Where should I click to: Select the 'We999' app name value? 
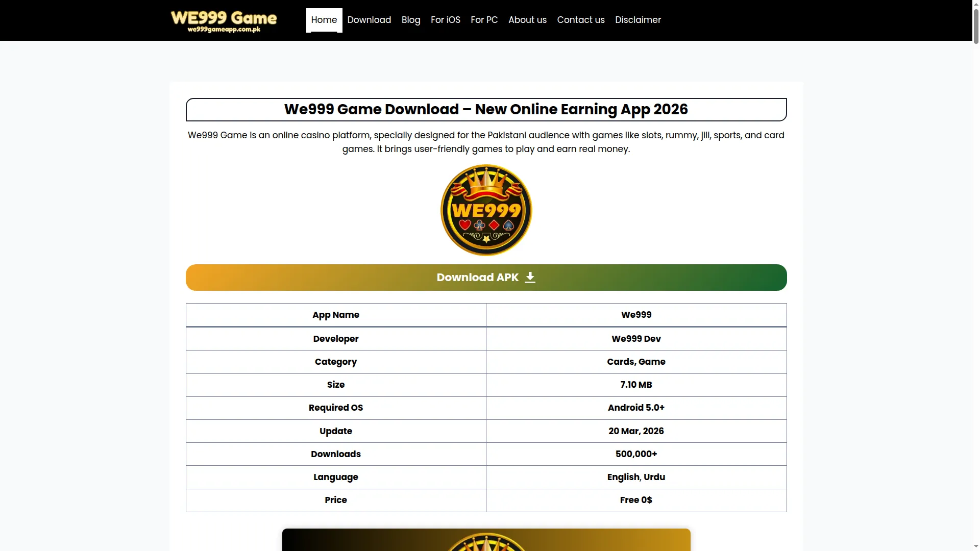coord(636,315)
